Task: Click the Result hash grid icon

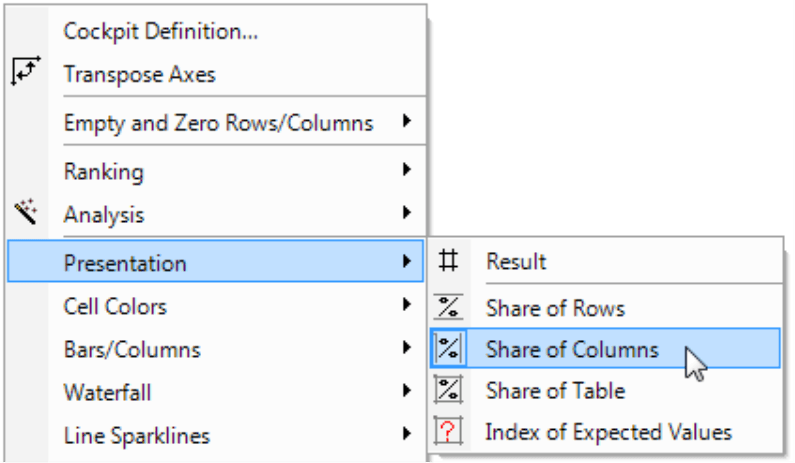Action: coord(448,261)
